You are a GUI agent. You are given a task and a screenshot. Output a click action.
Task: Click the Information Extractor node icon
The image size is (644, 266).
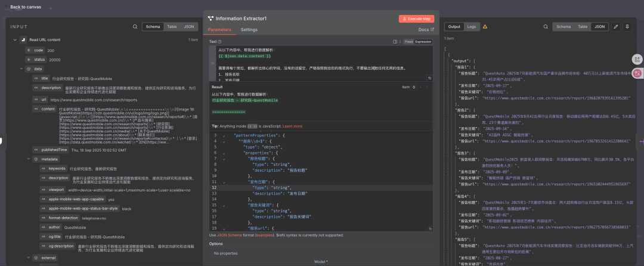[211, 18]
